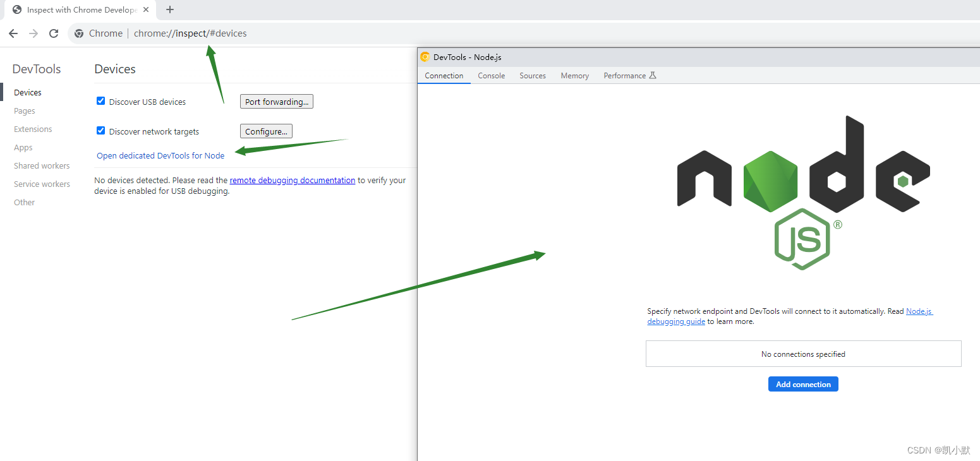980x461 pixels.
Task: Switch to the Connection tab
Action: (444, 75)
